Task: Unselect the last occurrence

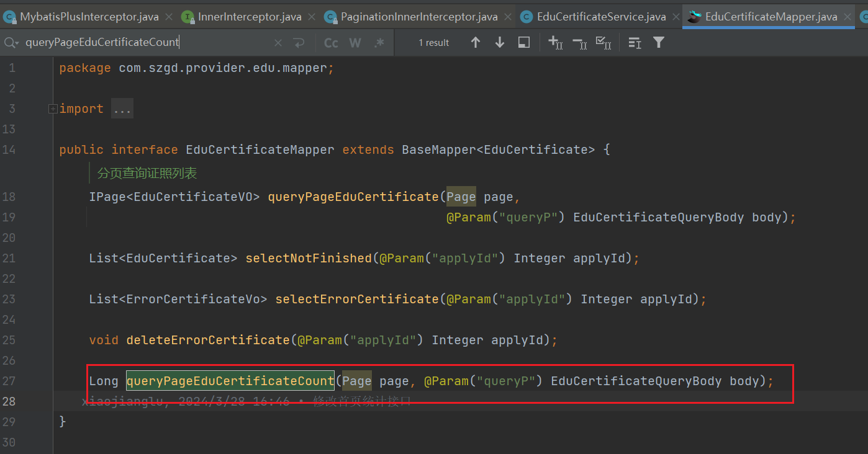Action: click(579, 42)
